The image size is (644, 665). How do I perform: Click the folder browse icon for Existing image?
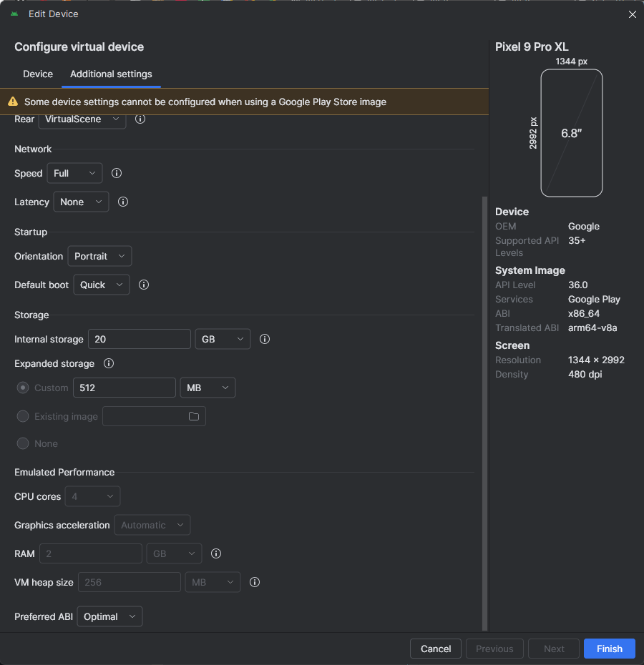point(194,416)
